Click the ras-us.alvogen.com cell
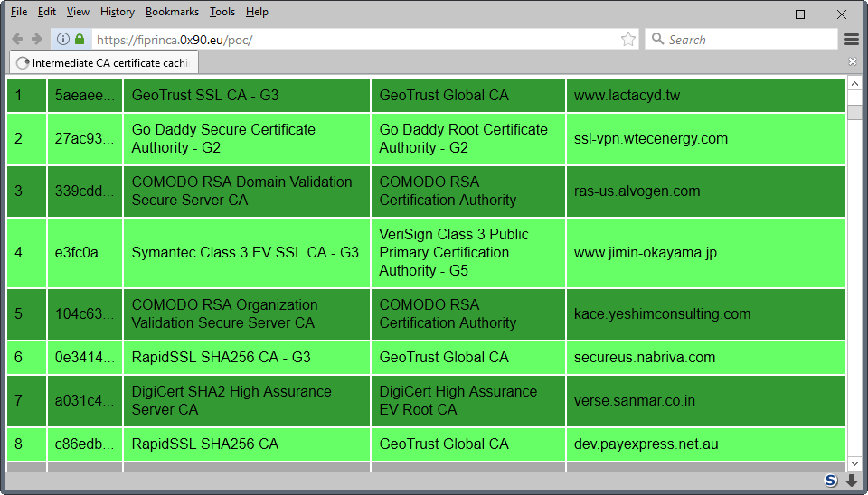 [x=706, y=191]
